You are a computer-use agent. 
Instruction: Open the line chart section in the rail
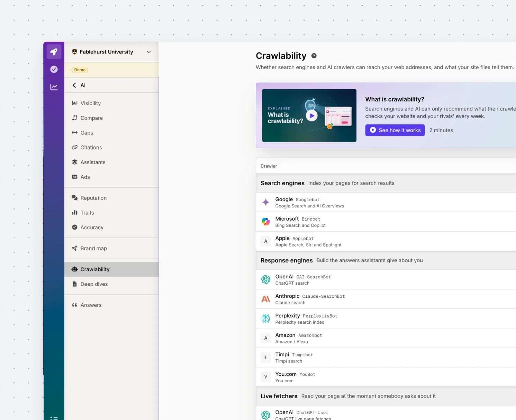[x=54, y=87]
